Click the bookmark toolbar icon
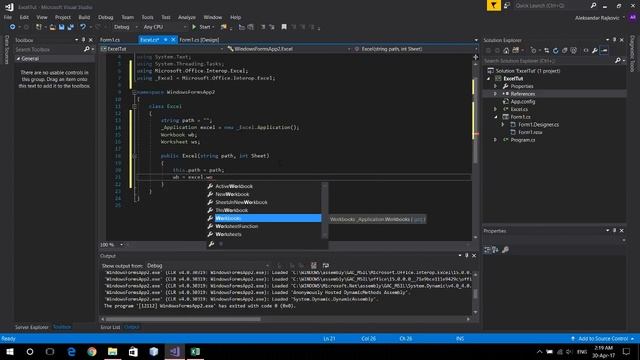The image size is (640, 360). [x=284, y=27]
